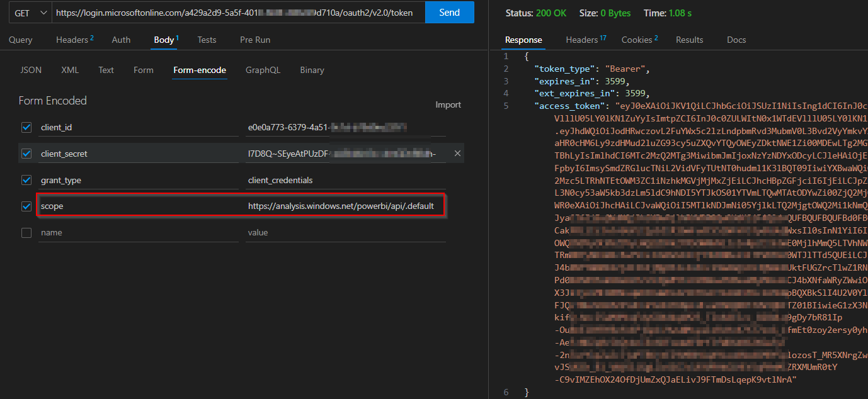Switch to the Query tab

tap(21, 40)
